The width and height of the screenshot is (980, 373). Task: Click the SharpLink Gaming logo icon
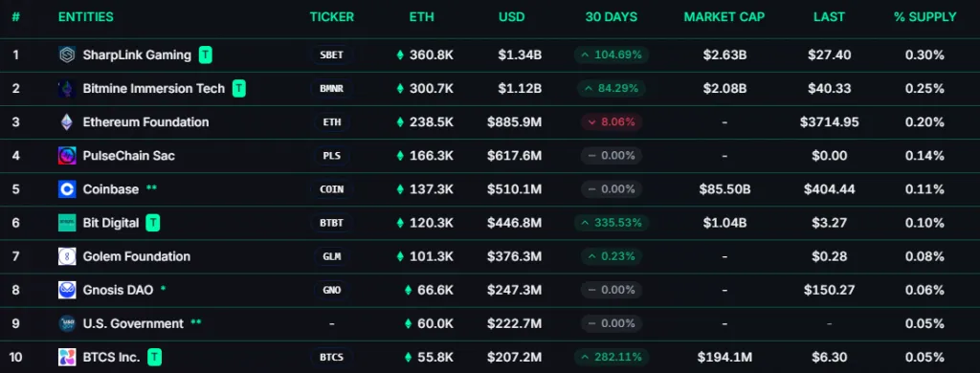click(67, 55)
